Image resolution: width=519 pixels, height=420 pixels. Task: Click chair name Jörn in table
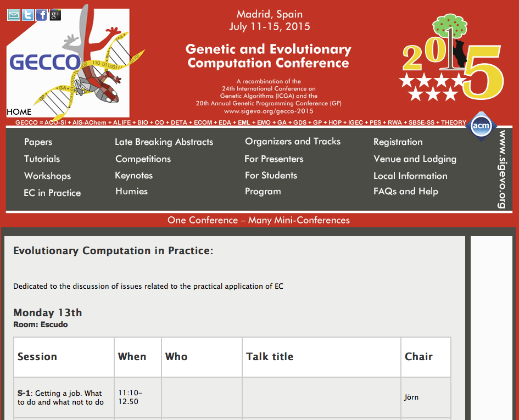pos(411,397)
